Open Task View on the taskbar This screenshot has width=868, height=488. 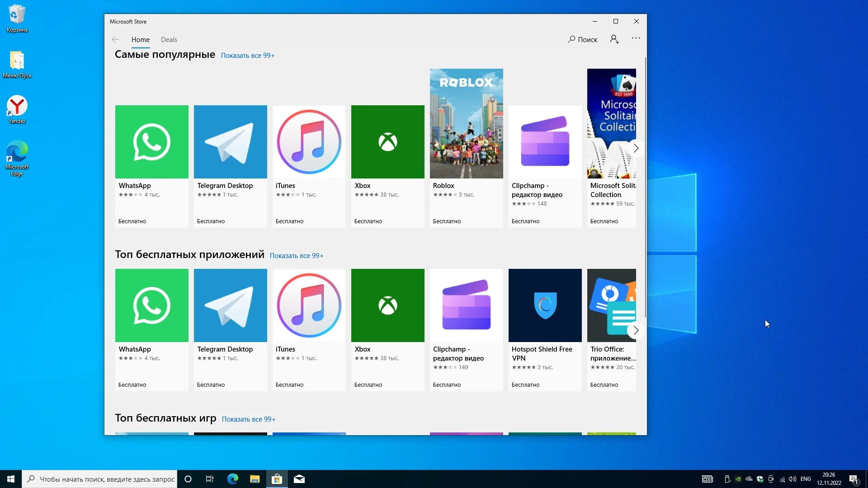[210, 479]
